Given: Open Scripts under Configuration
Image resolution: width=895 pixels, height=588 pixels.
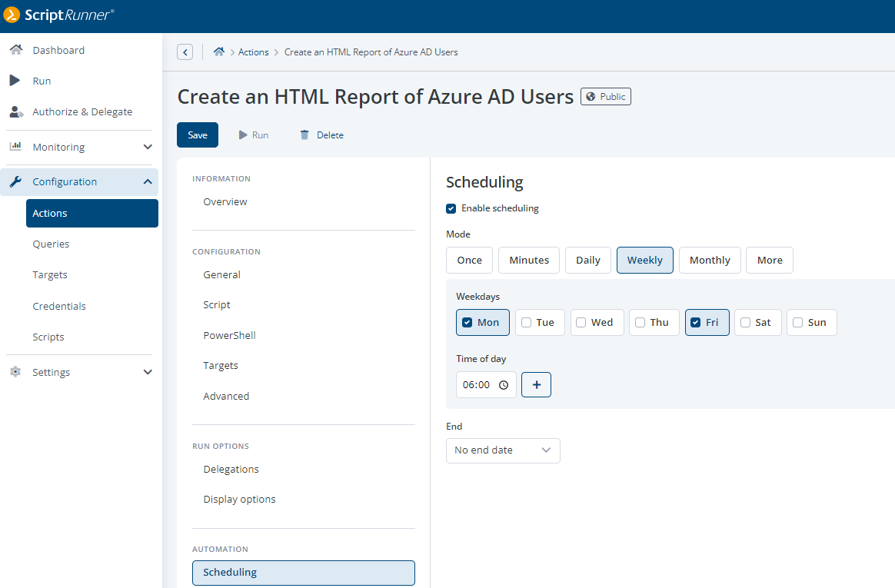Looking at the screenshot, I should point(48,337).
